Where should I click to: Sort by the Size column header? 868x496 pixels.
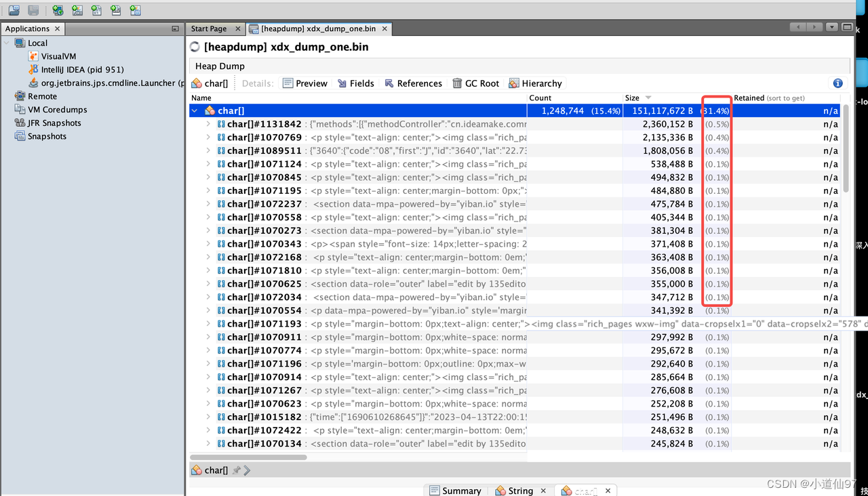(677, 98)
